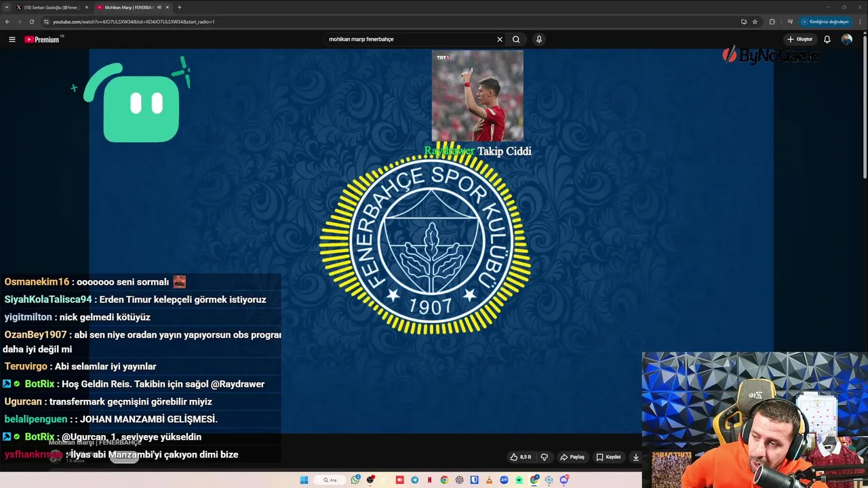Open VLC media player from taskbar
The width and height of the screenshot is (868, 488).
coord(490,480)
